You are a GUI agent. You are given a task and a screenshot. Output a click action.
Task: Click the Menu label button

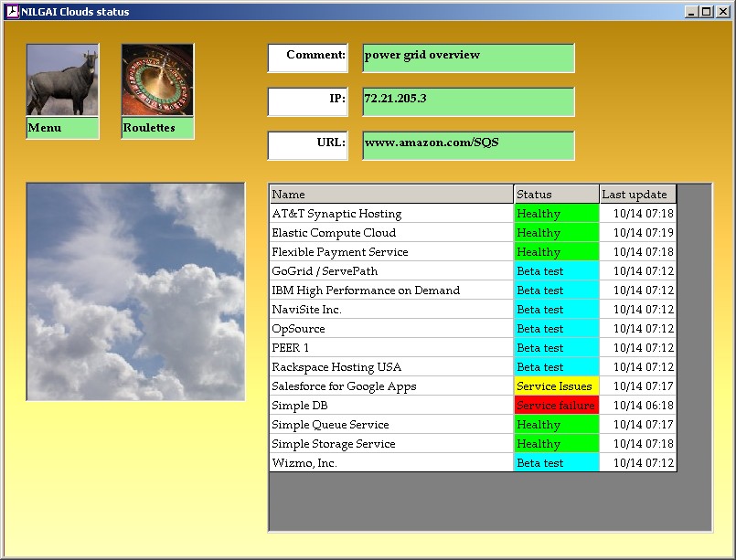click(x=62, y=128)
